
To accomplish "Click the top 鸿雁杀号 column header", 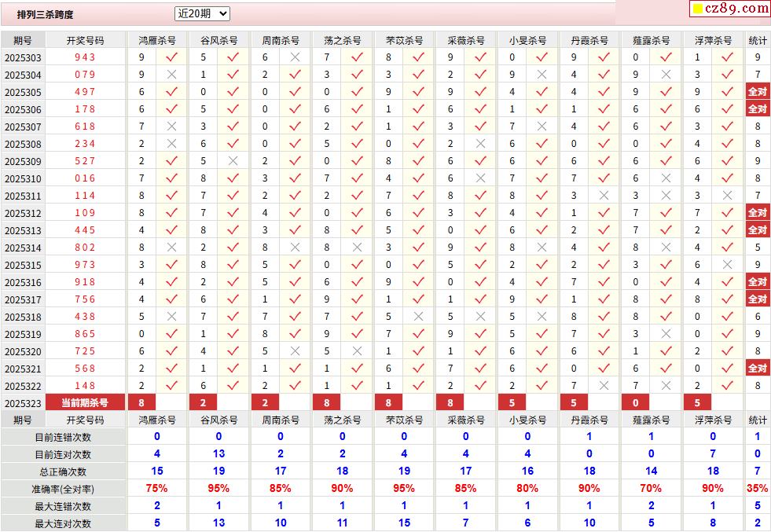I will point(156,40).
